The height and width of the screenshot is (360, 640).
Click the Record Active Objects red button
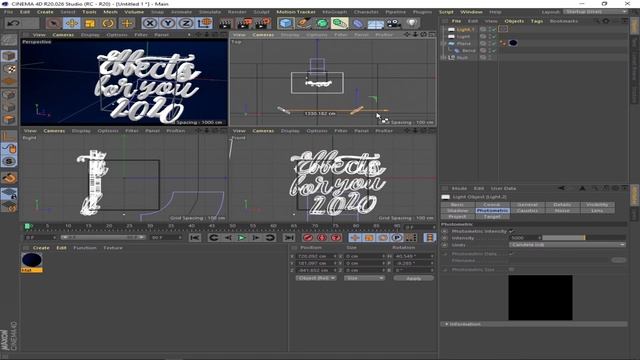(308, 238)
